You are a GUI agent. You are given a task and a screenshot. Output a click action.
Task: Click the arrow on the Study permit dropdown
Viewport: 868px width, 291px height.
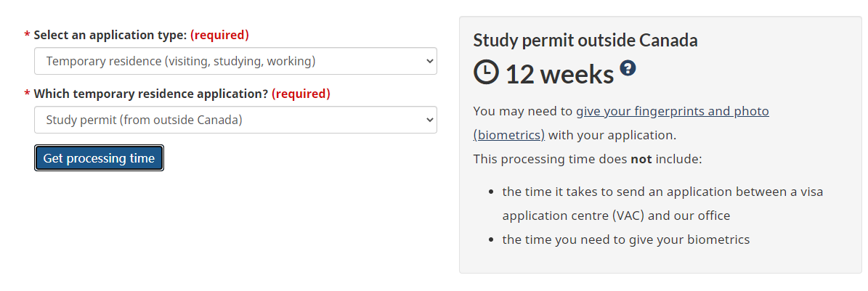429,120
